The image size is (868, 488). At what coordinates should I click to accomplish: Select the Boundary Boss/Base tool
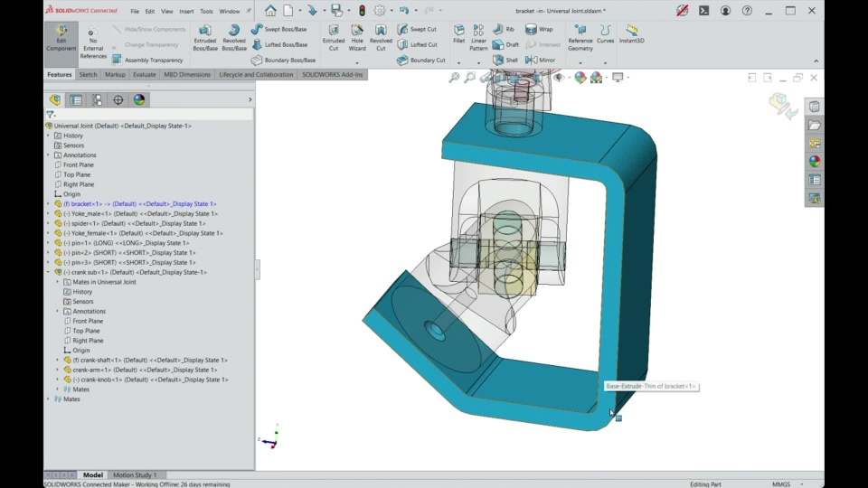pos(283,60)
